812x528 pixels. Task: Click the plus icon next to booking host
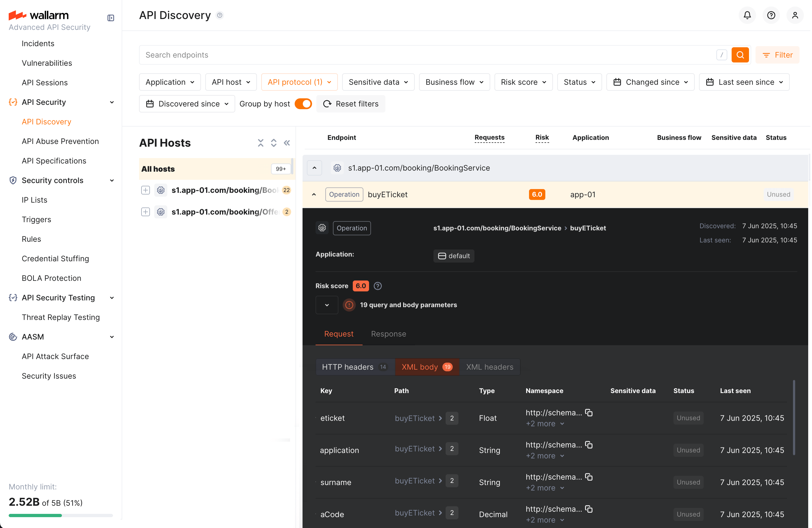point(145,190)
